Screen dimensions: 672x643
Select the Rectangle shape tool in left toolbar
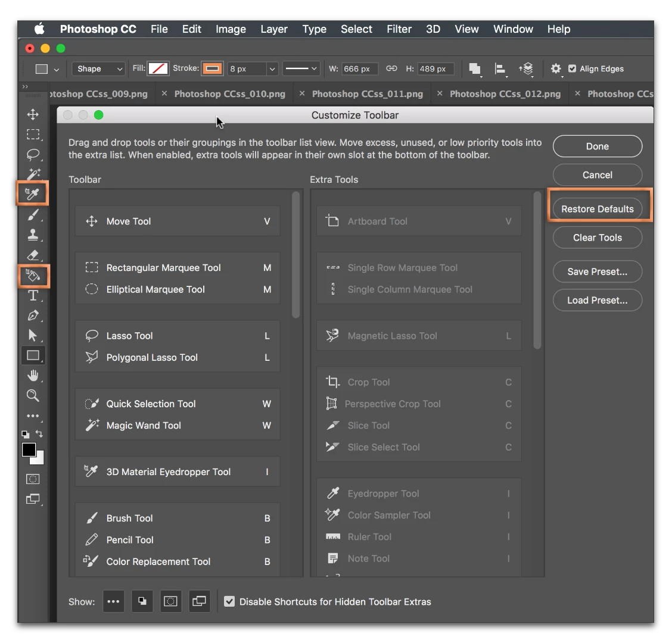[x=33, y=355]
